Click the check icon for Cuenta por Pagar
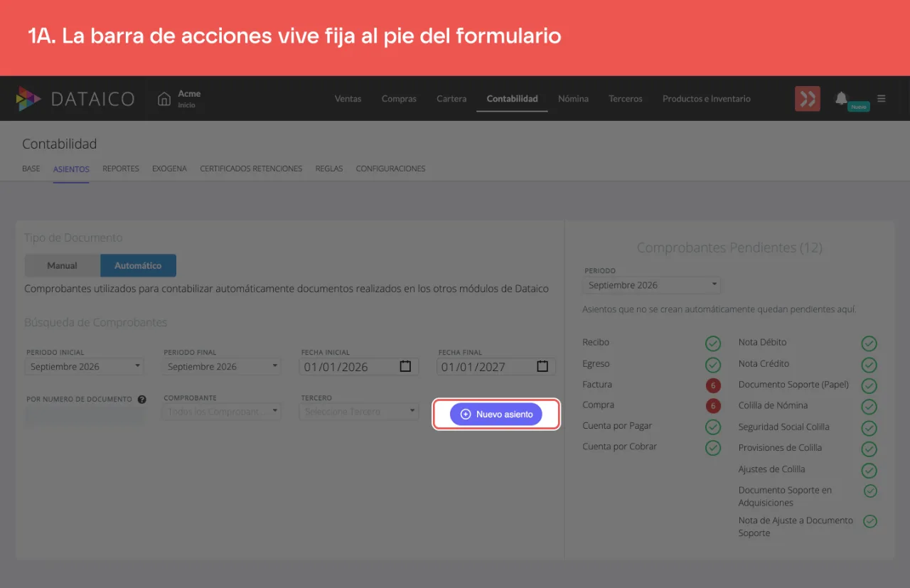 coord(713,427)
